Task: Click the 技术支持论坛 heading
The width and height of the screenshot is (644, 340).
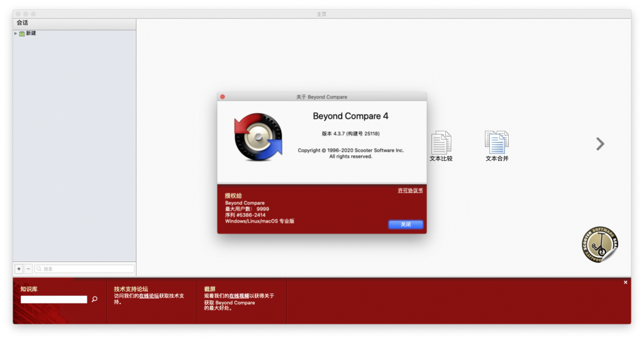Action: (x=131, y=288)
